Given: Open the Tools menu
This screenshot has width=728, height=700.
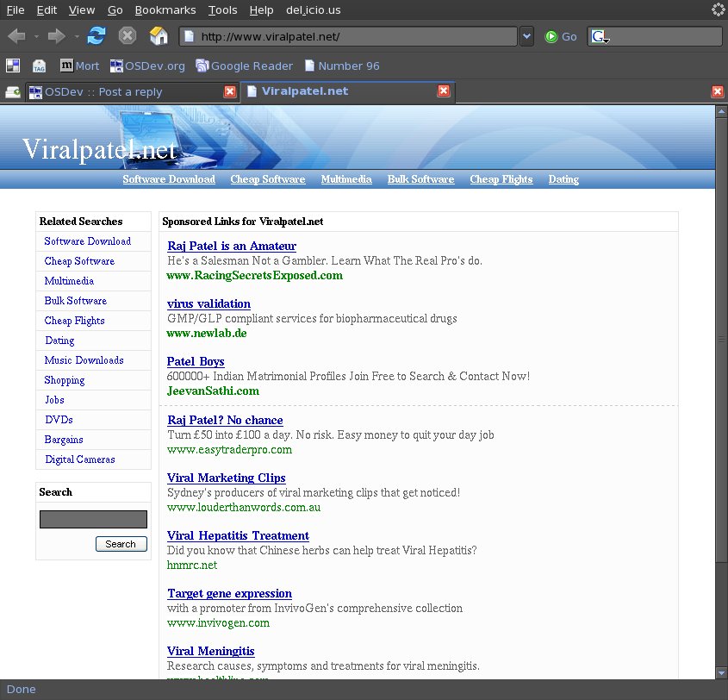Looking at the screenshot, I should [222, 9].
